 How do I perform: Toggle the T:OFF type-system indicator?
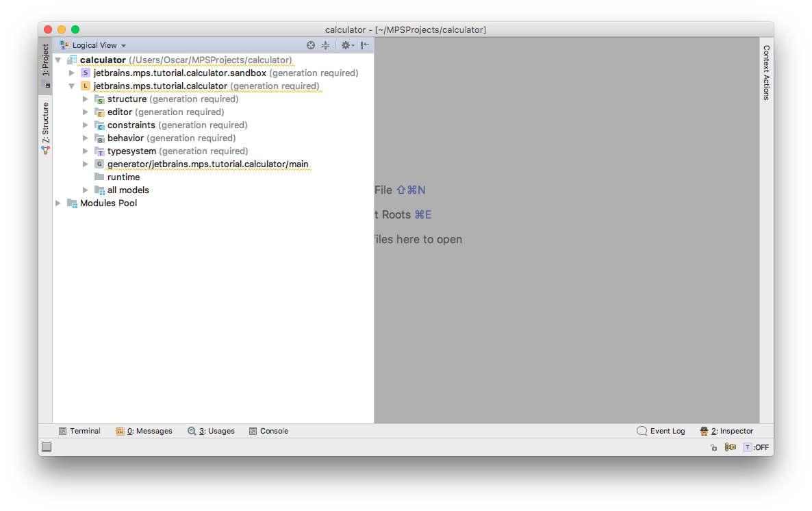pyautogui.click(x=756, y=447)
